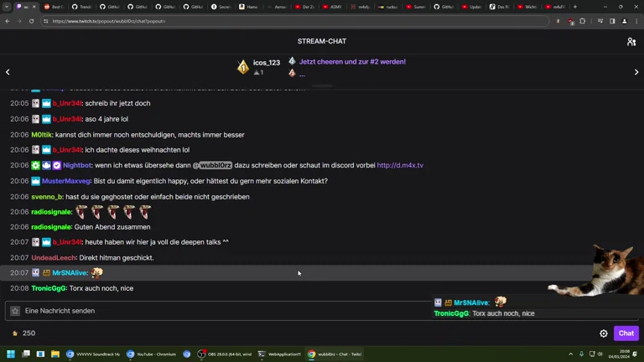Click MusterMaxveg username in chat
Viewport: 644px width, 362px height.
[x=65, y=181]
